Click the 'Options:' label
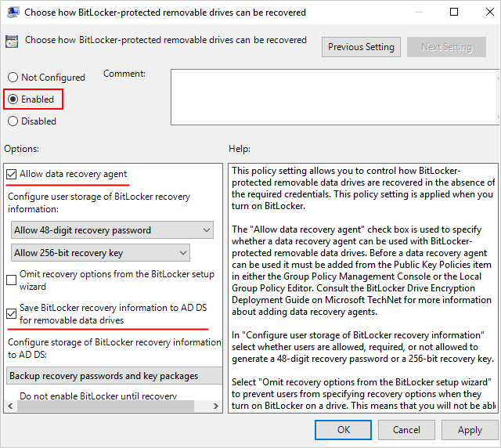 21,149
